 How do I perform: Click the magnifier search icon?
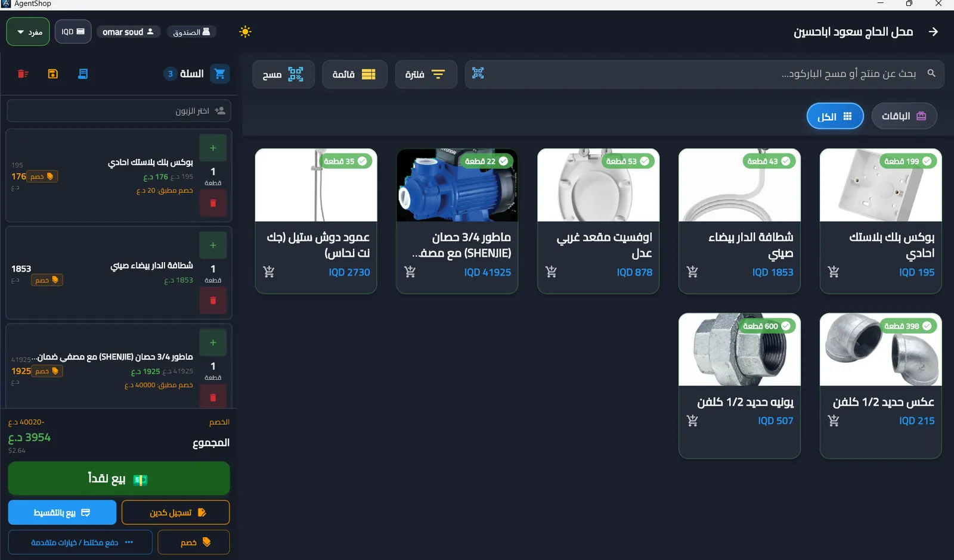[x=931, y=73]
